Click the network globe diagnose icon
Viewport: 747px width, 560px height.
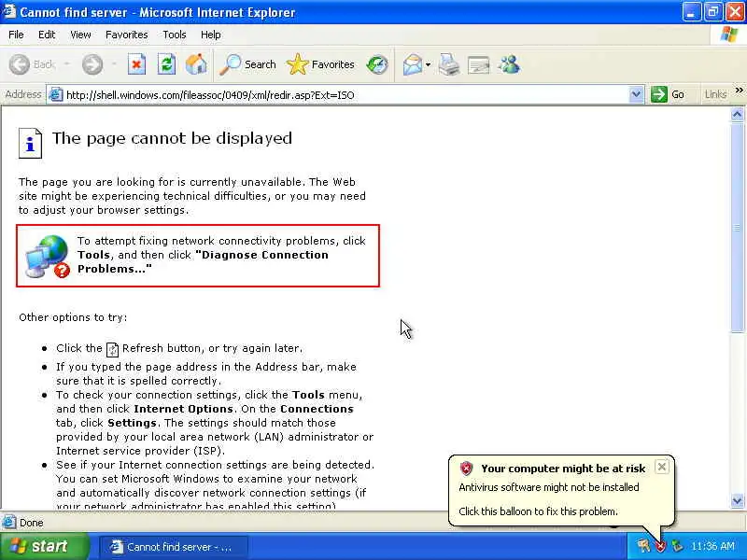click(48, 256)
